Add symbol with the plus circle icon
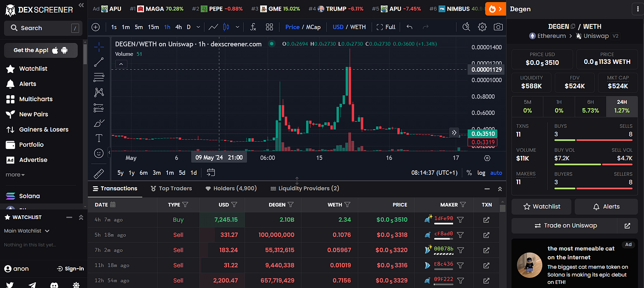 point(96,27)
